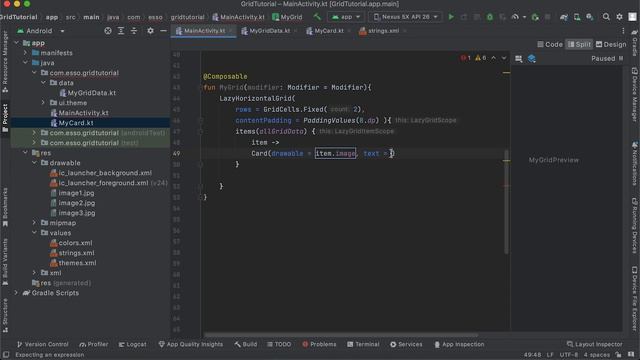640x360 pixels.
Task: Click the preview layout icon in preview toolbar
Action: point(518,59)
